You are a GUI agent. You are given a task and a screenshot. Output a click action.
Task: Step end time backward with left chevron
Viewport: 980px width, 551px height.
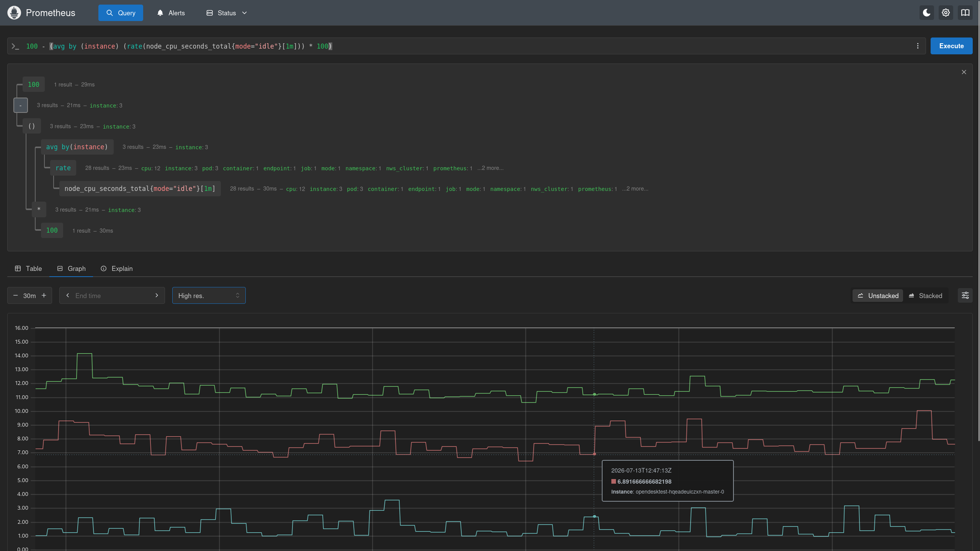coord(68,295)
